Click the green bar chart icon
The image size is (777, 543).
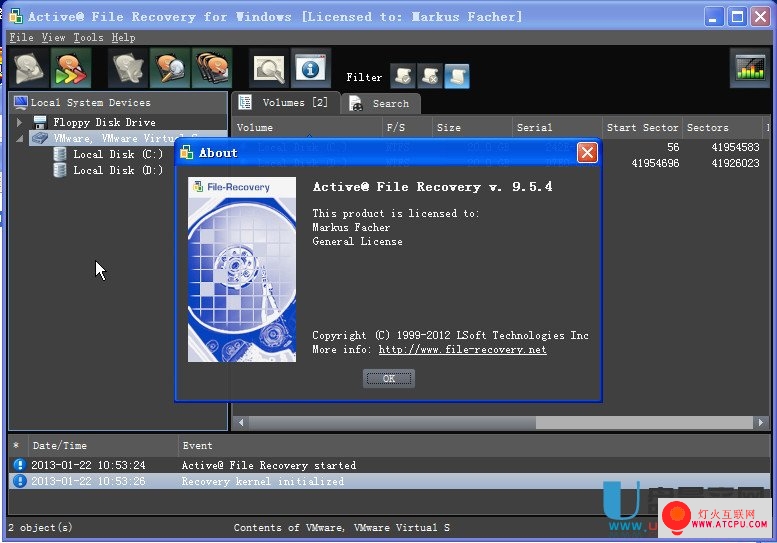pyautogui.click(x=750, y=68)
